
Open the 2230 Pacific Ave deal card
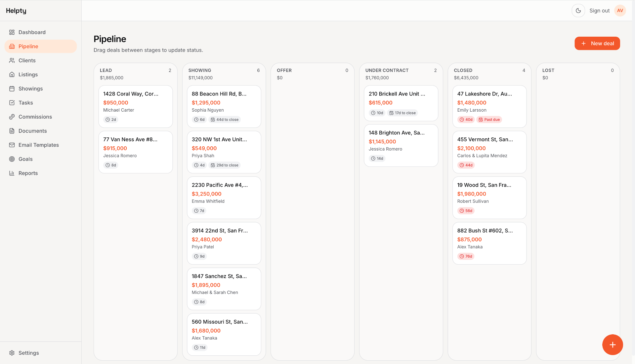[224, 198]
